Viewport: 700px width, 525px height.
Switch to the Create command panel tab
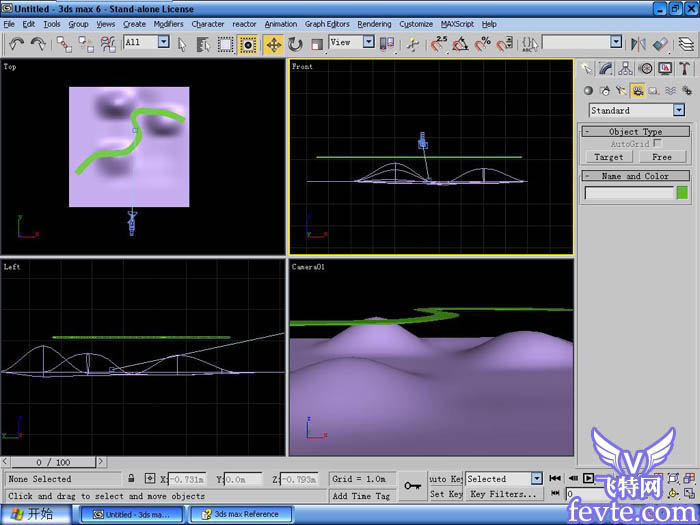[586, 68]
